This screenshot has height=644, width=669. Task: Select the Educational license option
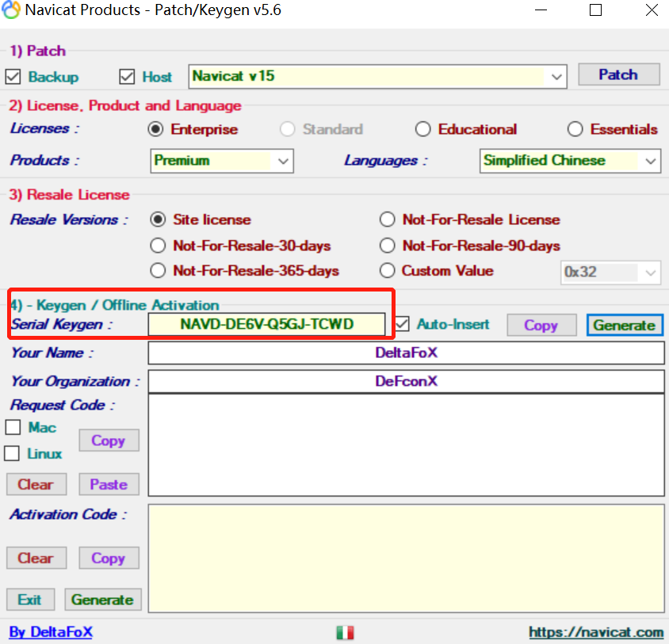pyautogui.click(x=422, y=129)
